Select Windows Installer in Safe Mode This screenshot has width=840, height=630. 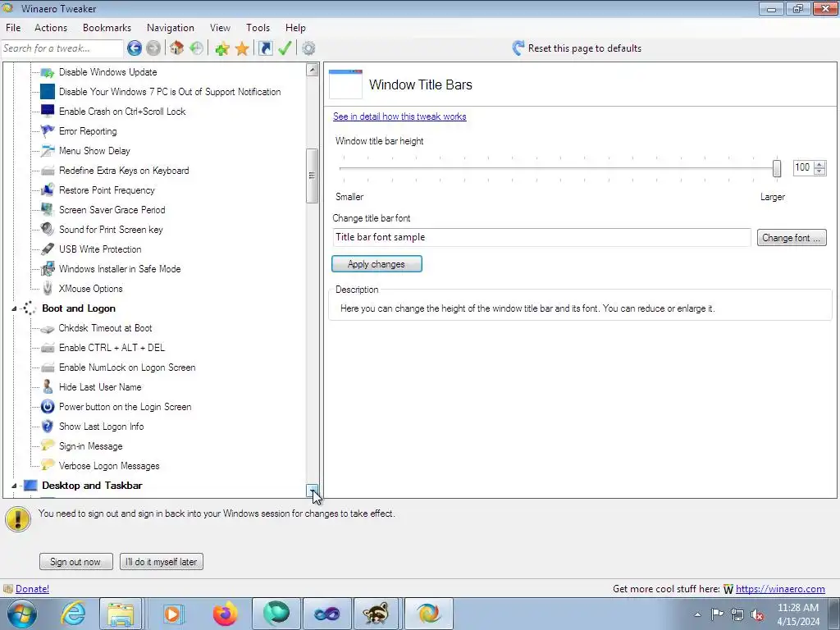tap(120, 269)
